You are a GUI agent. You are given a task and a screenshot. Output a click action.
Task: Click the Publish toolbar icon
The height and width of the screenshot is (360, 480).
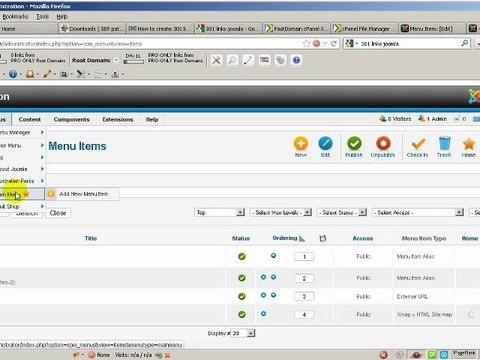[x=354, y=147]
